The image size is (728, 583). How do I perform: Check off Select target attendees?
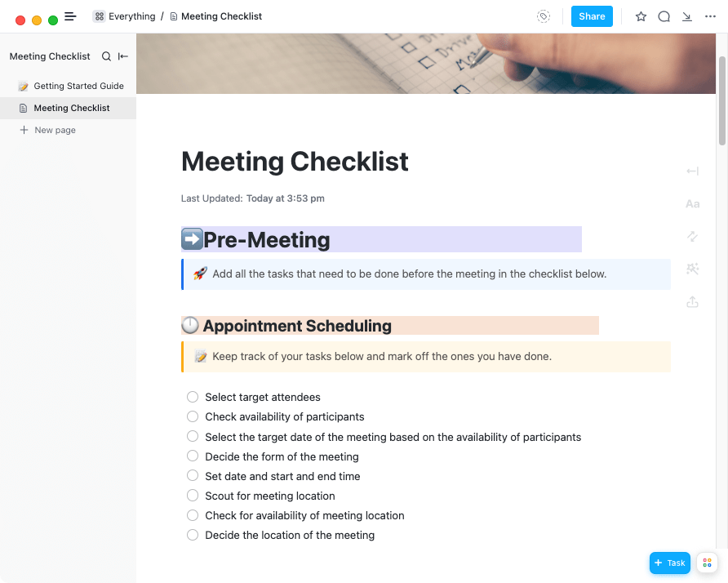193,397
